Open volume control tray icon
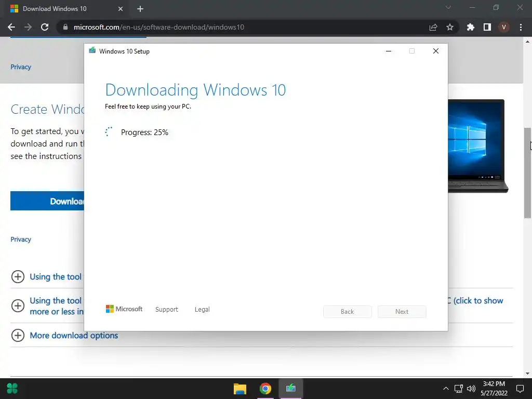Image resolution: width=532 pixels, height=399 pixels. (471, 389)
